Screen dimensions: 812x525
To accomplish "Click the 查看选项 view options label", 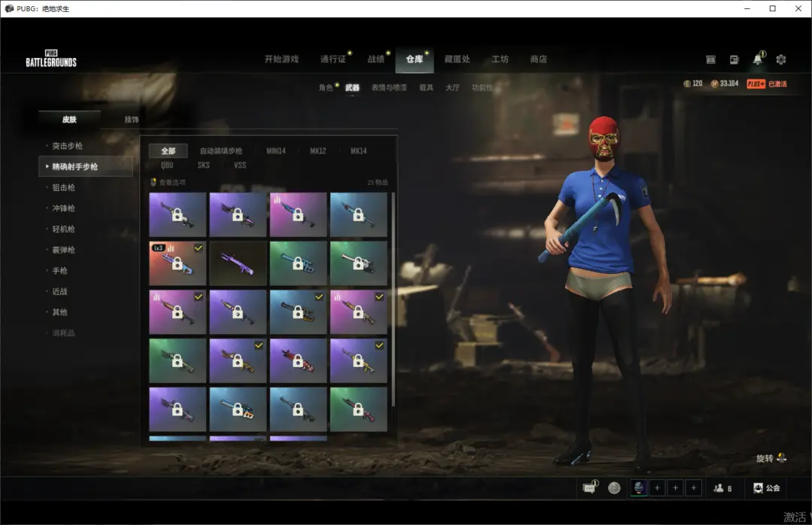I will 172,183.
